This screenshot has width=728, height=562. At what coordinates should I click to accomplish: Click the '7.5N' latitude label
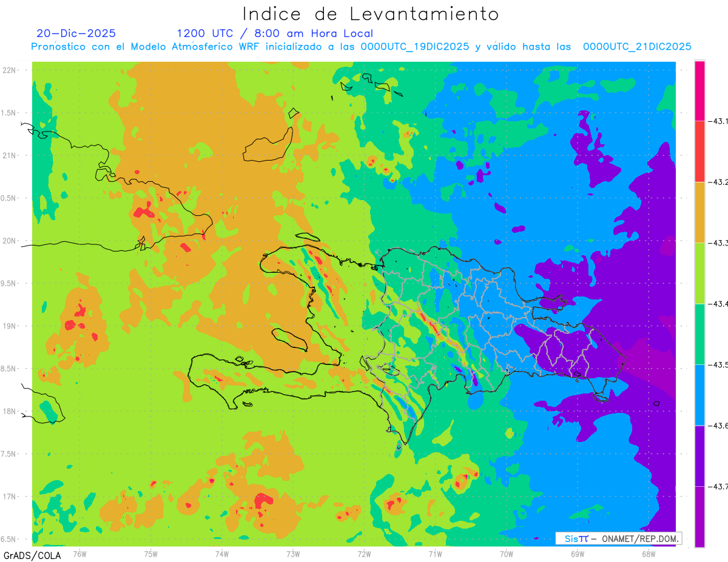[8, 453]
